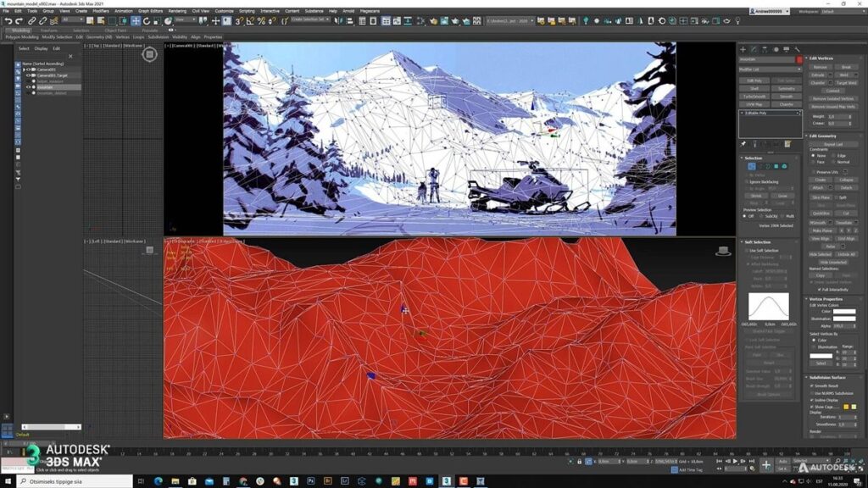Click the vertex Color white swatch
Viewport: 868px width, 488px height.
point(843,312)
